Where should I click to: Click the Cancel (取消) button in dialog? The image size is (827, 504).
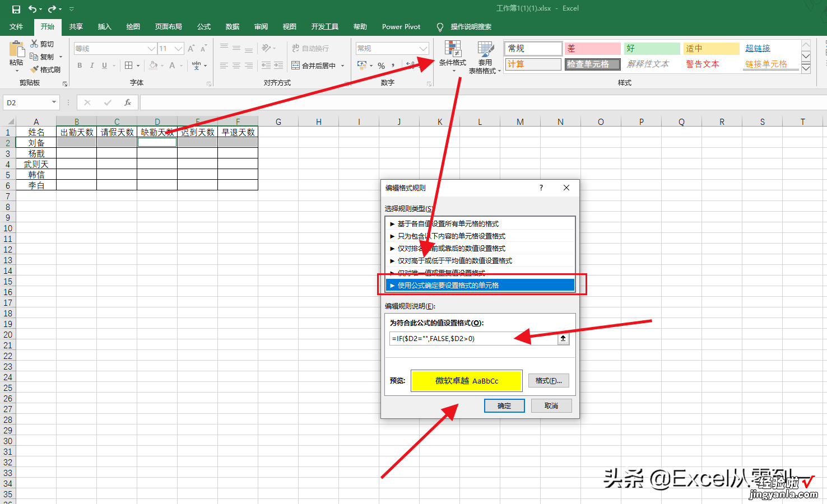click(x=551, y=405)
